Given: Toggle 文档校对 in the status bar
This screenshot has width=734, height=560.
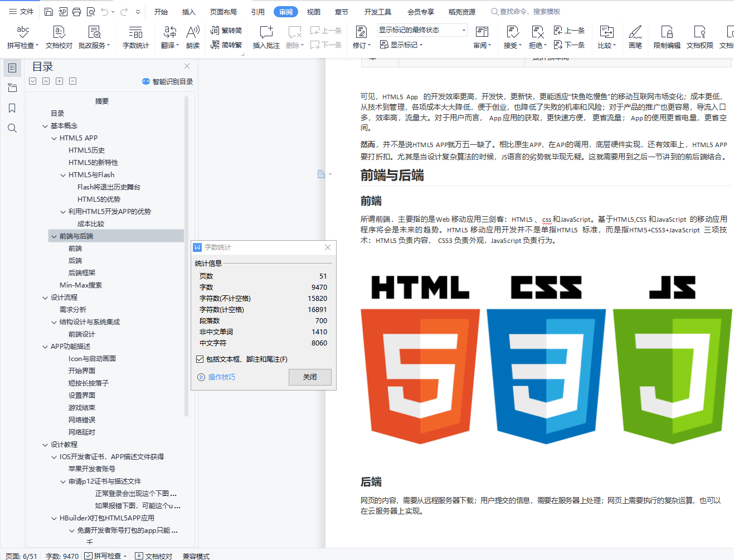Looking at the screenshot, I should (x=154, y=556).
